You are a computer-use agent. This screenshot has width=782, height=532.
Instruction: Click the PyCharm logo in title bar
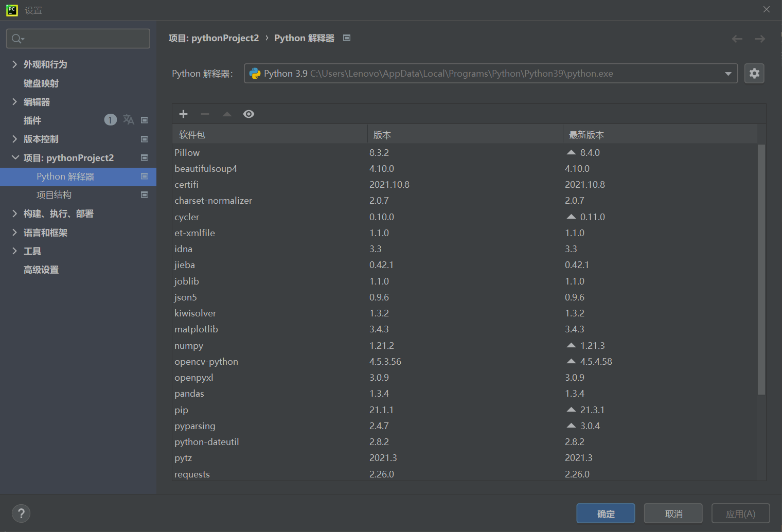click(x=12, y=10)
